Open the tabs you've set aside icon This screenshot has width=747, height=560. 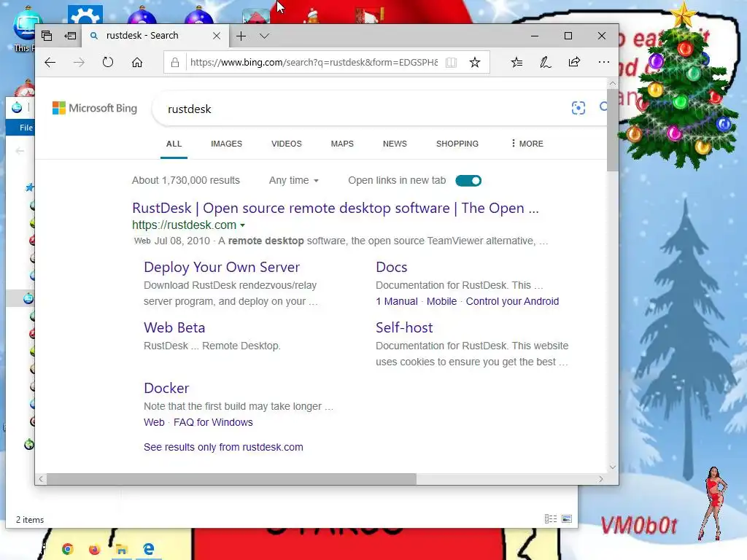click(47, 36)
